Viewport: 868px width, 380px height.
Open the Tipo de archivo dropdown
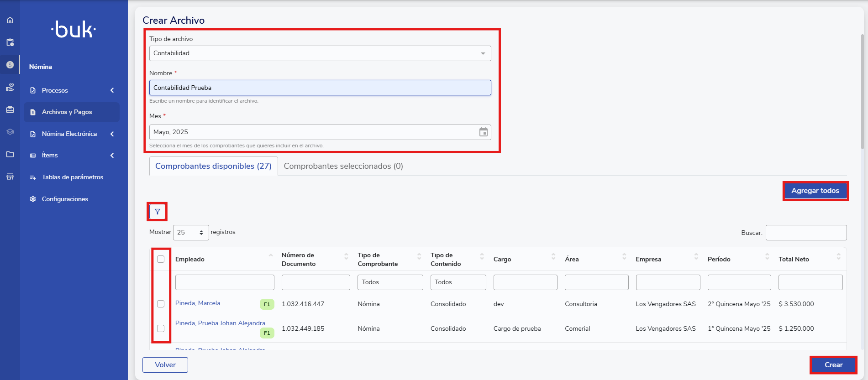point(320,53)
